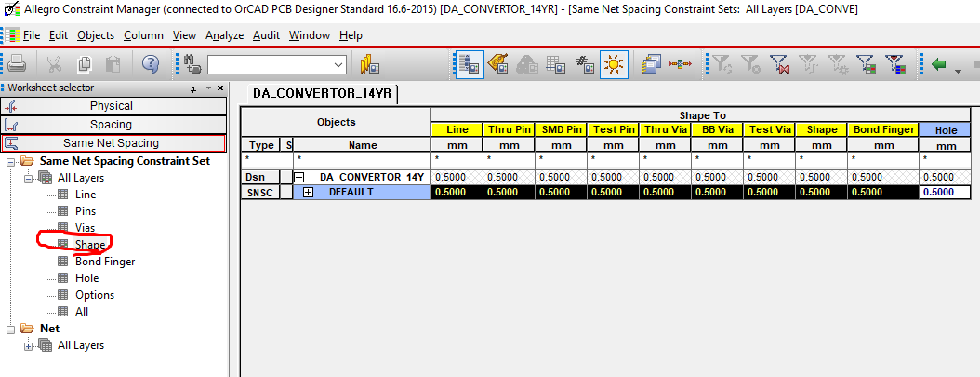Viewport: 980px width, 377px height.
Task: Click the Type column filter cell
Action: (260, 160)
